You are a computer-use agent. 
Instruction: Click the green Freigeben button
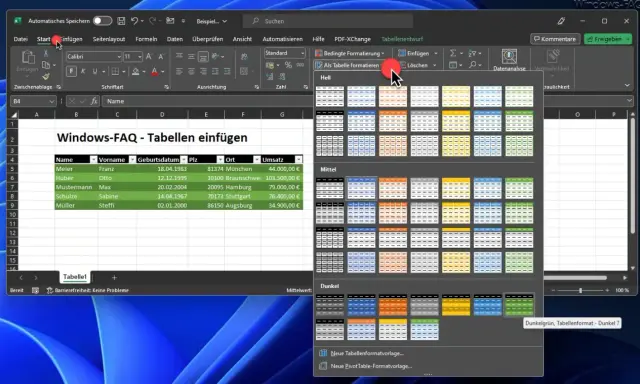coord(607,39)
